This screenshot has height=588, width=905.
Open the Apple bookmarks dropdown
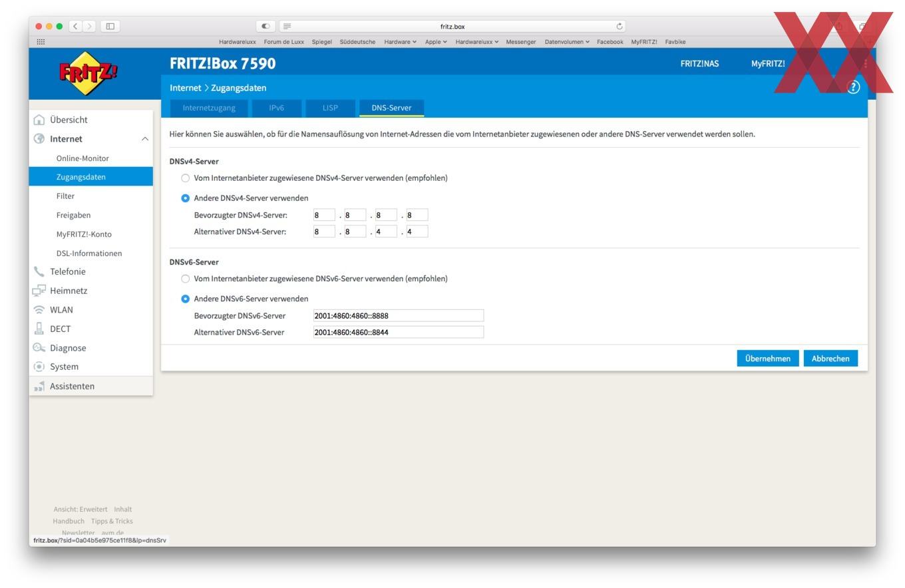(436, 42)
